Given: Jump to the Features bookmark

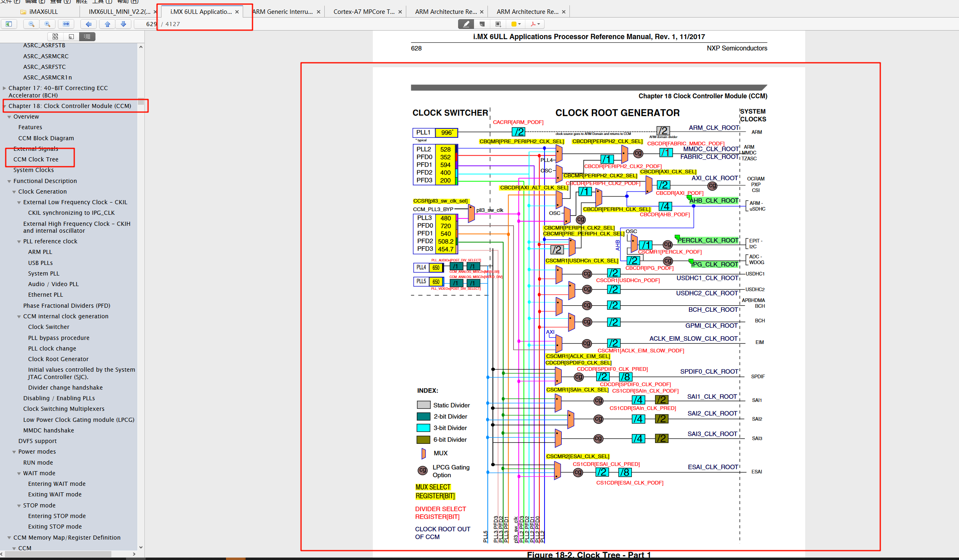Looking at the screenshot, I should (30, 127).
